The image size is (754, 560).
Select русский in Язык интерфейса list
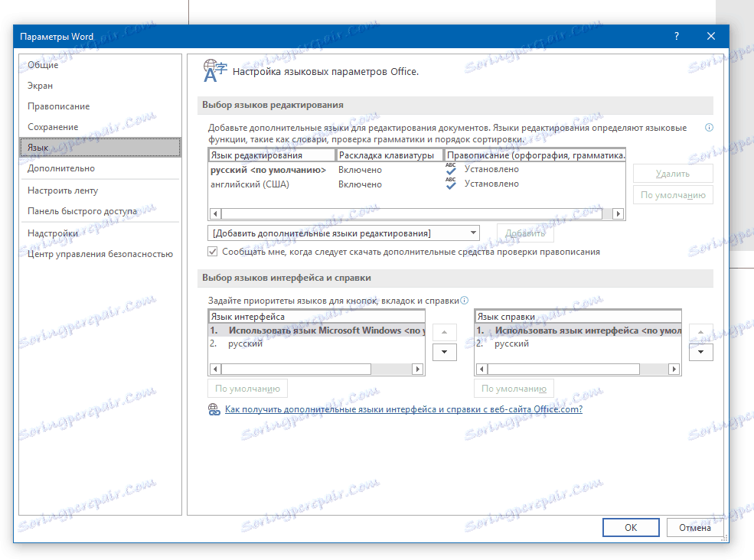316,343
